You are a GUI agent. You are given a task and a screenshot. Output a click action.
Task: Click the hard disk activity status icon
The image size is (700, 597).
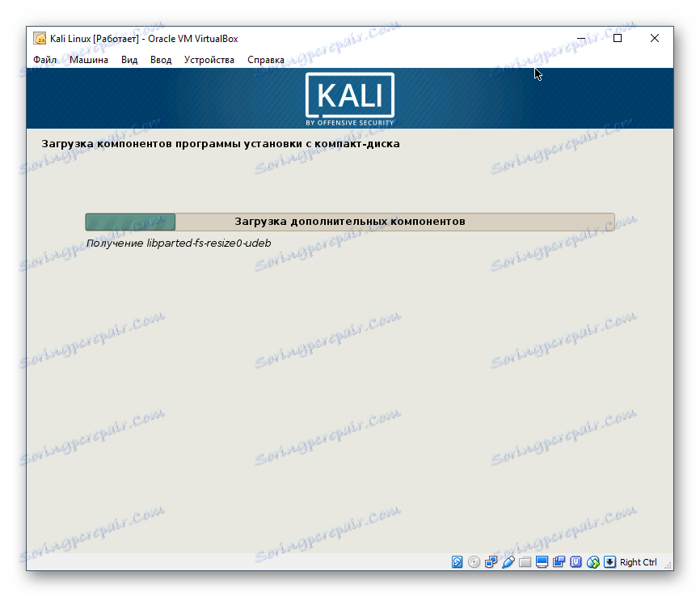click(457, 561)
